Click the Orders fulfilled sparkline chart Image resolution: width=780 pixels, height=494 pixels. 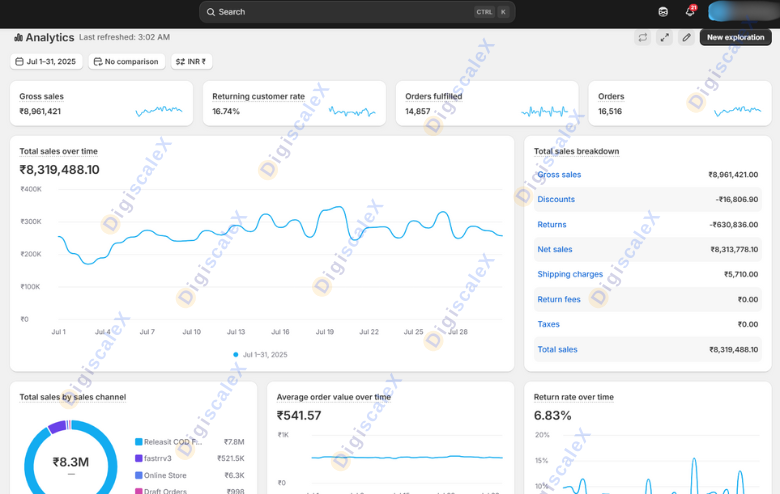pos(543,111)
